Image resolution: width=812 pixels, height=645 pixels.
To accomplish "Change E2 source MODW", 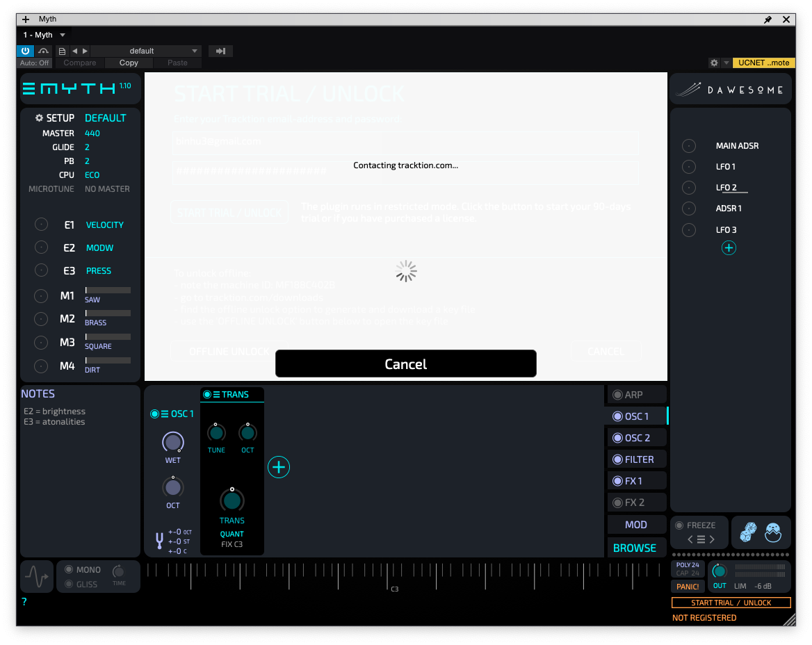I will coord(99,248).
